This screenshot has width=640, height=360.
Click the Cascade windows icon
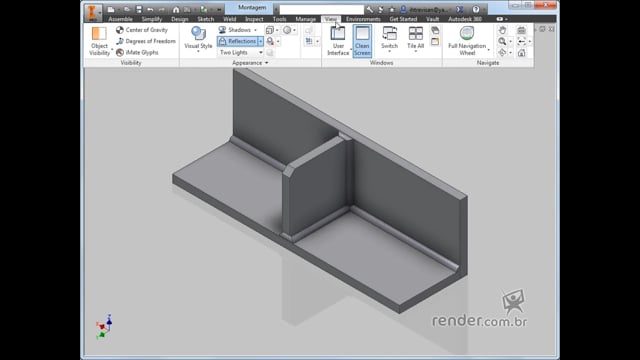pos(435,30)
